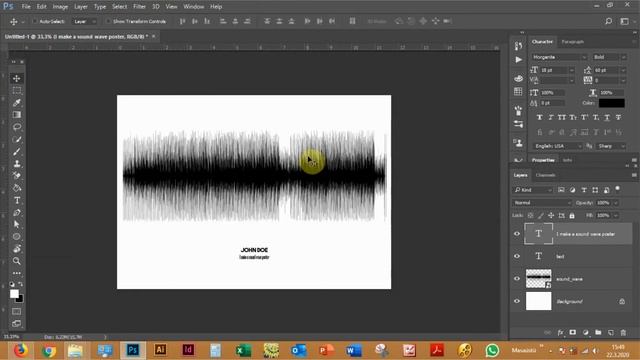
Task: Hide the 'I make a sound wave poster' layer
Action: (x=517, y=234)
